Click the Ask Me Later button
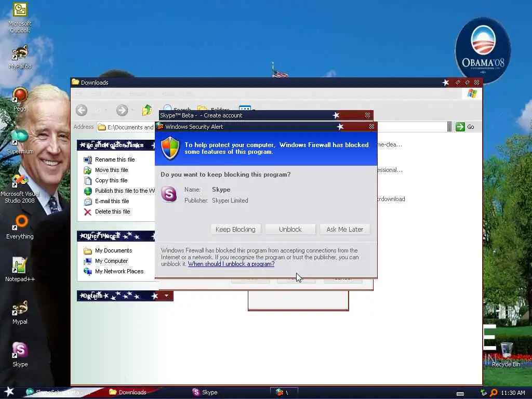Screen dimensions: 532x399 tap(345, 229)
